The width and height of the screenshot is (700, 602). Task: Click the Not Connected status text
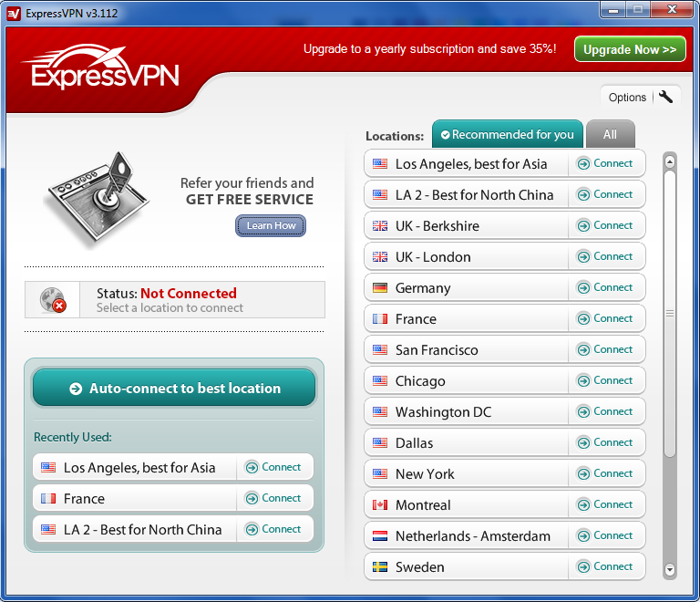[x=189, y=294]
